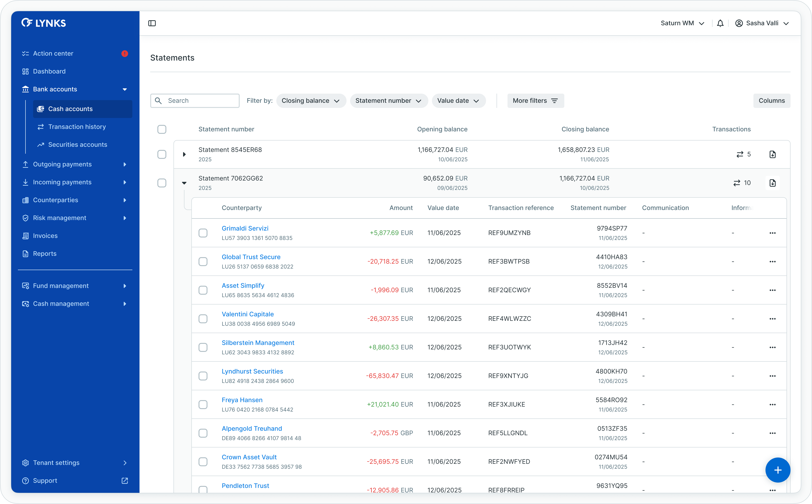Open three-dot menu for Grimaldi Servizi

772,233
